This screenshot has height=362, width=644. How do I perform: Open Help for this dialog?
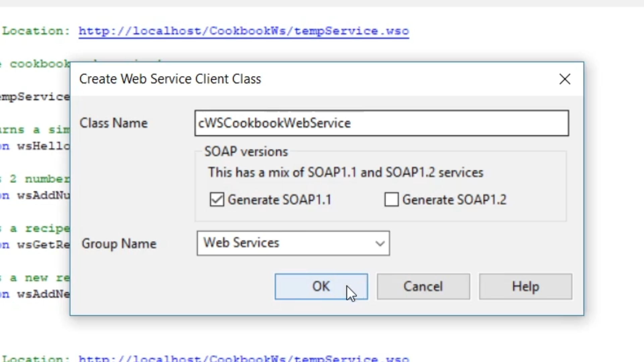pyautogui.click(x=525, y=287)
